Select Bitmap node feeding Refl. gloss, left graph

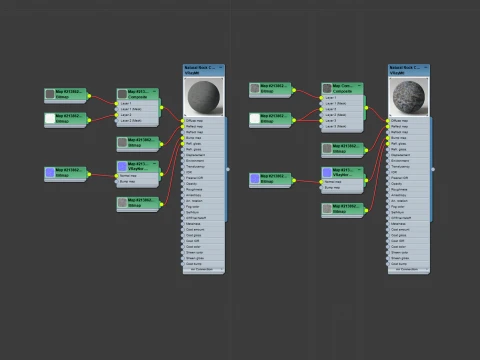[137, 203]
